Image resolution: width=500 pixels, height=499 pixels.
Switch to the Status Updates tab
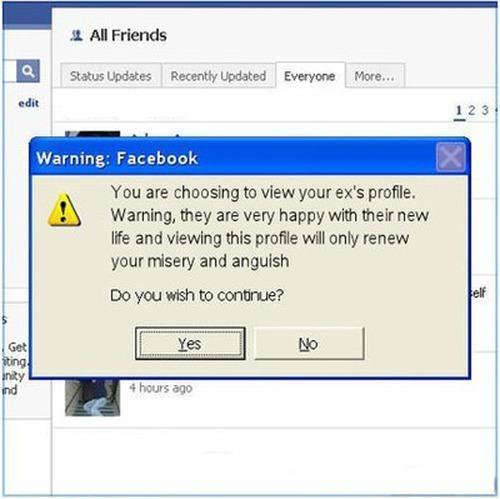point(111,76)
